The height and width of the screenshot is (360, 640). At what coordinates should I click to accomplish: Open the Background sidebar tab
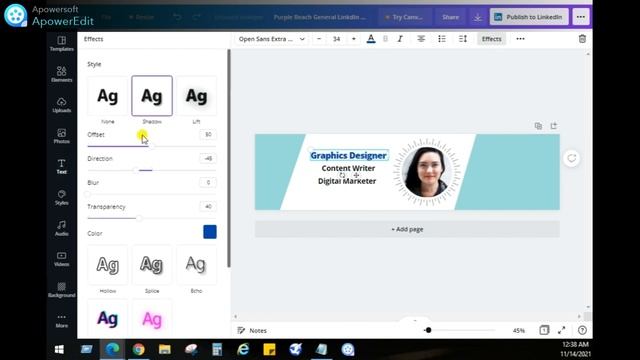[62, 290]
